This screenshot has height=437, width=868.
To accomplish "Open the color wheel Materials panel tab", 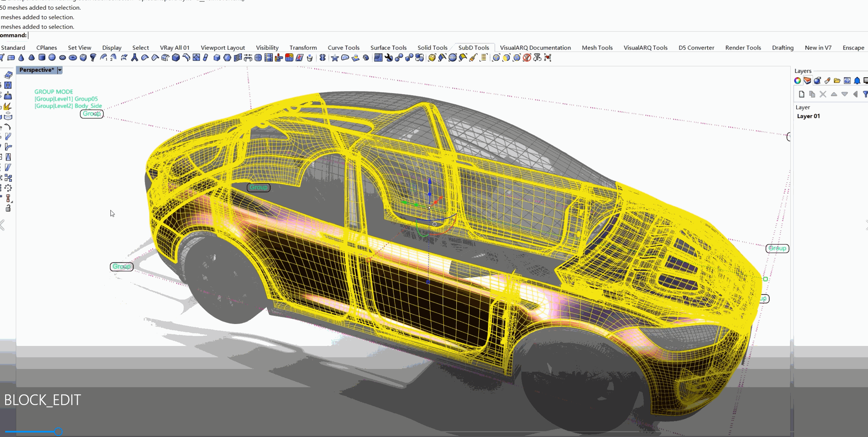I will coord(798,81).
